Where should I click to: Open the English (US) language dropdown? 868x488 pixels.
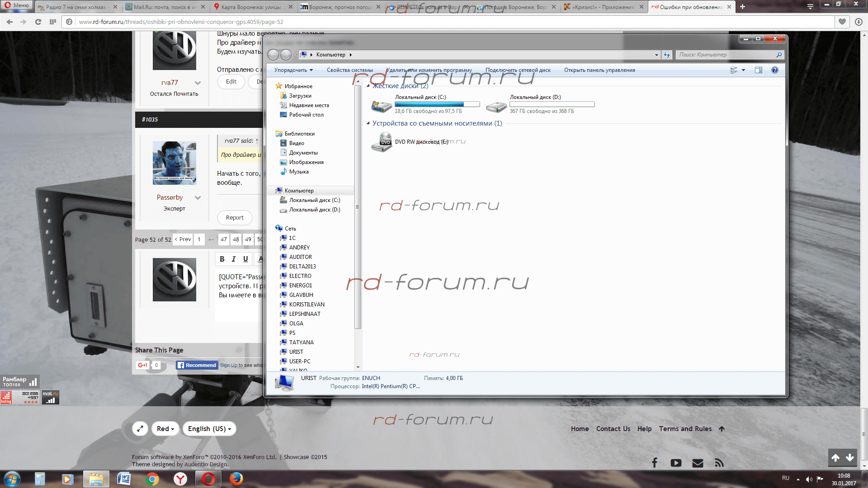209,429
